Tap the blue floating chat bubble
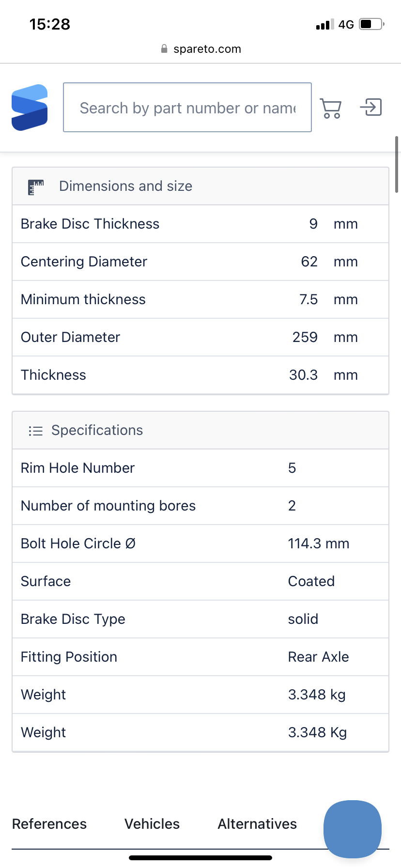Screen dimensions: 401x868 [x=352, y=829]
